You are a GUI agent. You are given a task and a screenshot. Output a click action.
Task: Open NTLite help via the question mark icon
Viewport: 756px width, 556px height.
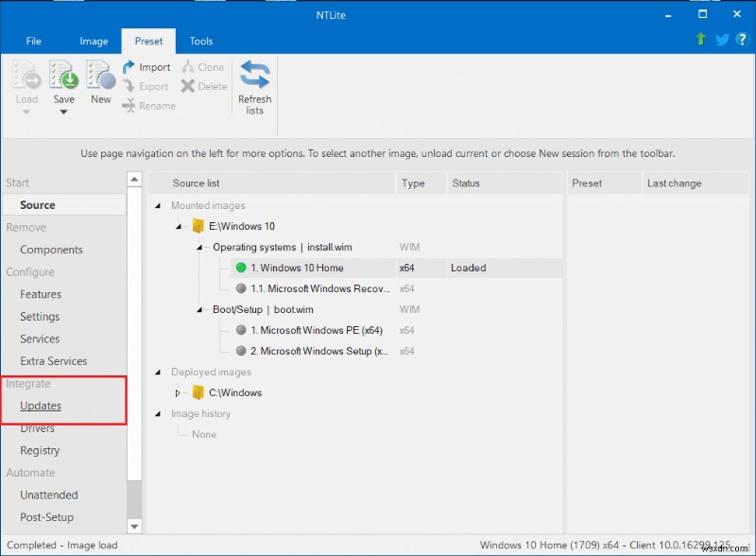click(x=743, y=40)
